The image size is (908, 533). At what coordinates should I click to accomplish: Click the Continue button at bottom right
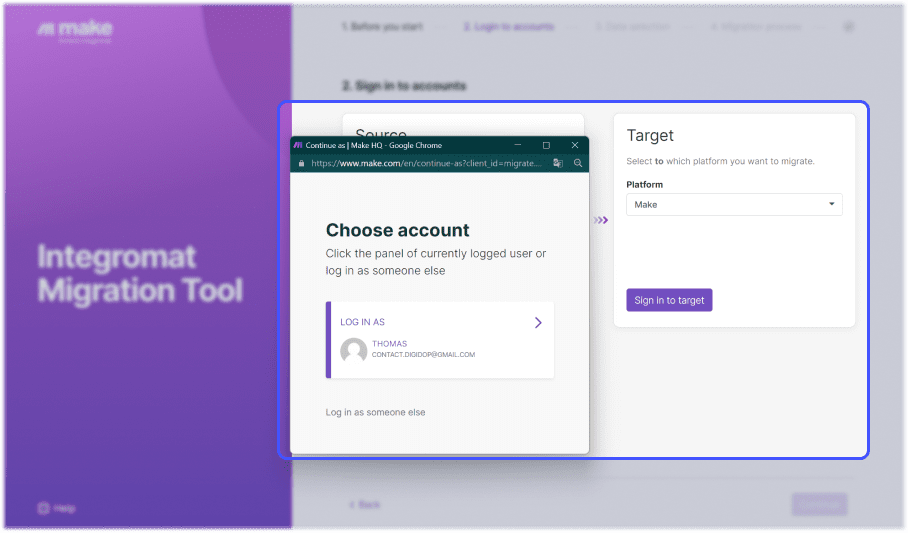pyautogui.click(x=819, y=505)
